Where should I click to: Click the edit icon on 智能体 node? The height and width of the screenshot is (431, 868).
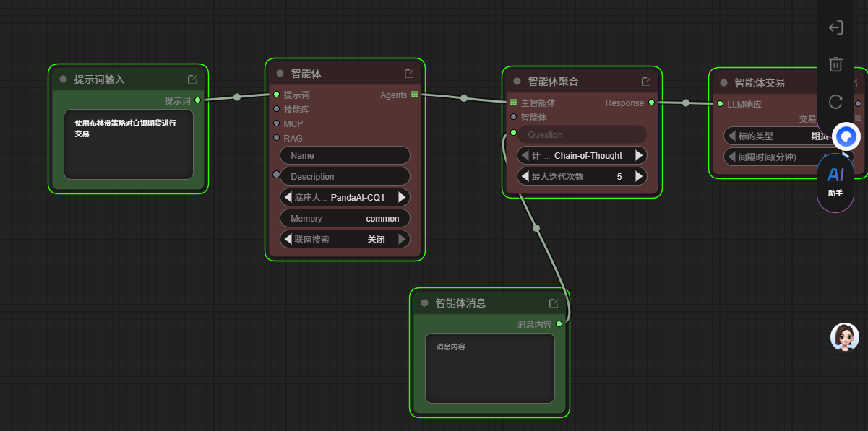coord(409,74)
